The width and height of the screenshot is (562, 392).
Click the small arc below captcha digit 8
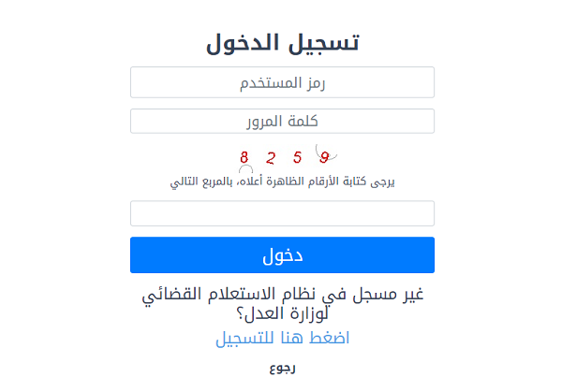click(245, 169)
